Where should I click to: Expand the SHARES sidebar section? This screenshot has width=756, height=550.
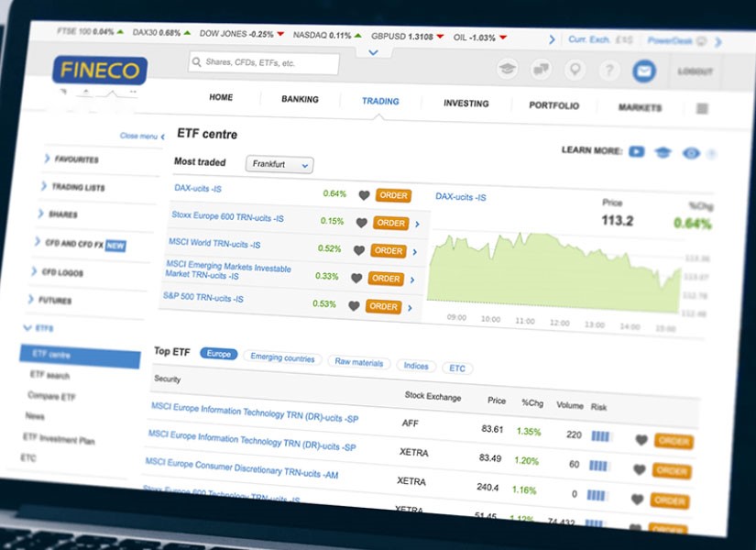(x=58, y=214)
